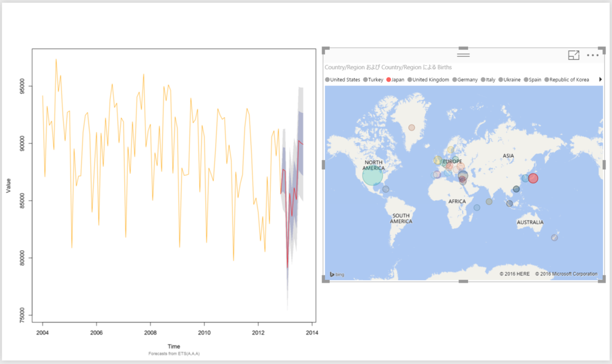Select Ukraine in the map legend

click(509, 79)
